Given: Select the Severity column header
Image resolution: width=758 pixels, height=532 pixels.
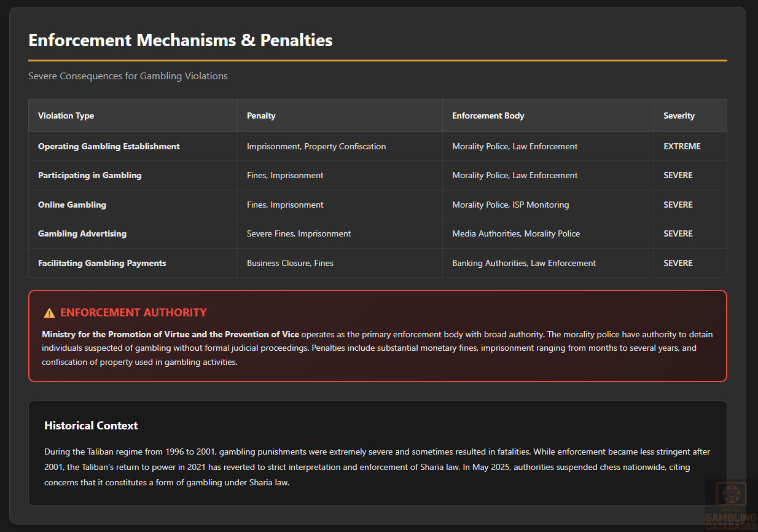Looking at the screenshot, I should [x=679, y=115].
